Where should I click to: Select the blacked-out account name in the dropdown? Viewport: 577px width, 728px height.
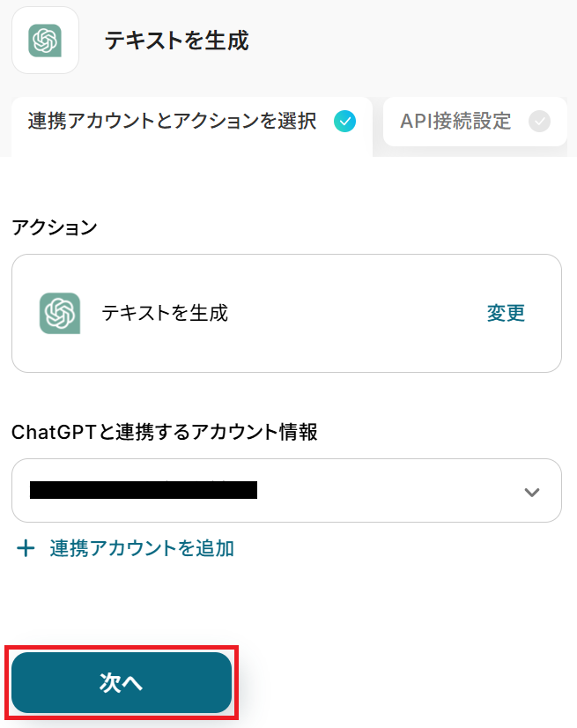[144, 490]
